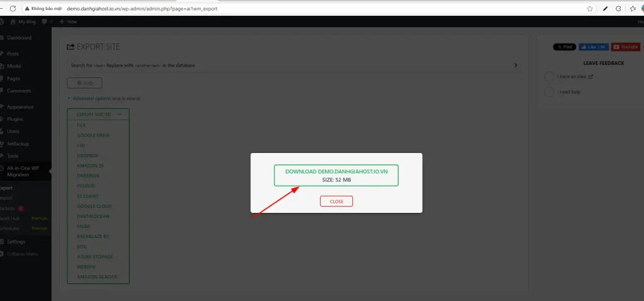Click the Facebook Like button
Image resolution: width=644 pixels, height=301 pixels.
click(x=594, y=47)
